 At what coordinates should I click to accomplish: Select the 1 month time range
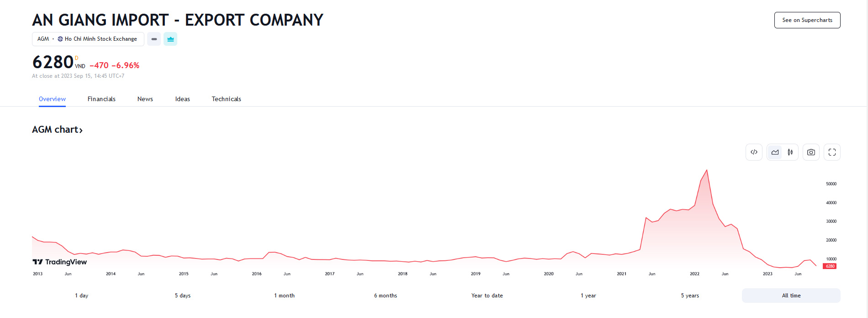point(284,296)
